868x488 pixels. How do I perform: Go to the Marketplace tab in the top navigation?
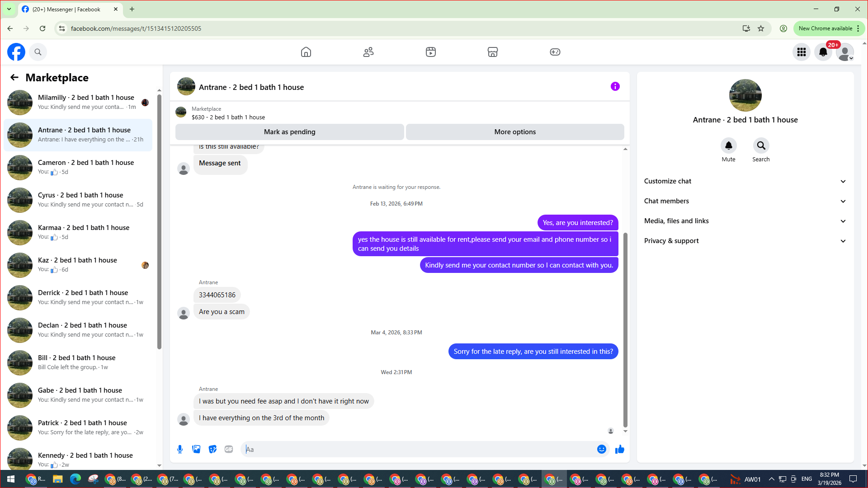(x=493, y=52)
